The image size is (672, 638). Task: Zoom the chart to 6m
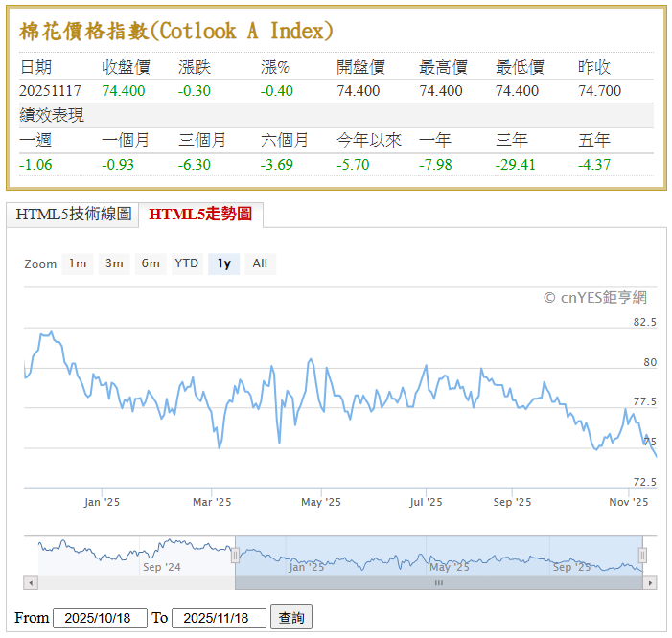click(x=151, y=263)
